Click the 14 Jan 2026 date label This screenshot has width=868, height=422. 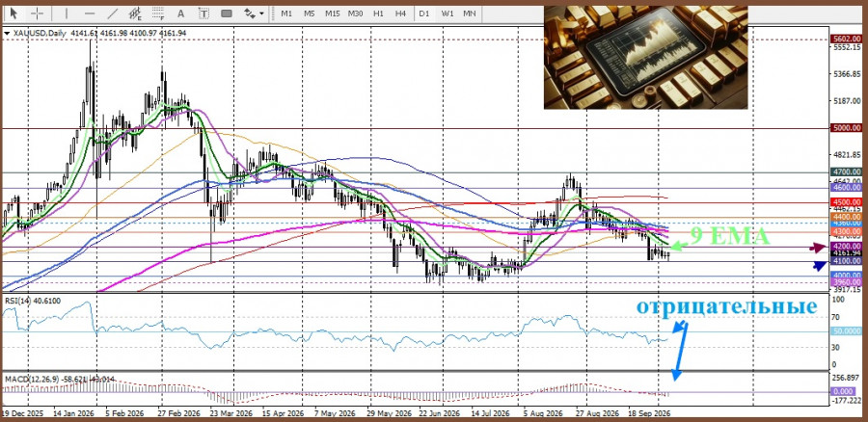pyautogui.click(x=73, y=413)
